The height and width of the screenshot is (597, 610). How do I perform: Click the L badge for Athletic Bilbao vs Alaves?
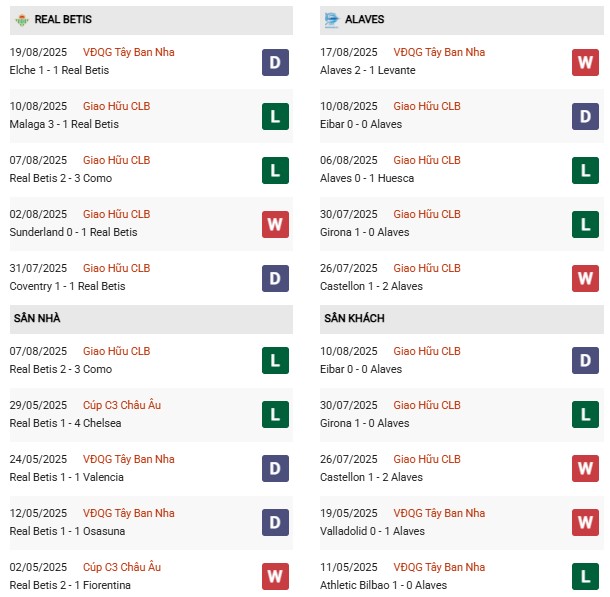tap(585, 577)
